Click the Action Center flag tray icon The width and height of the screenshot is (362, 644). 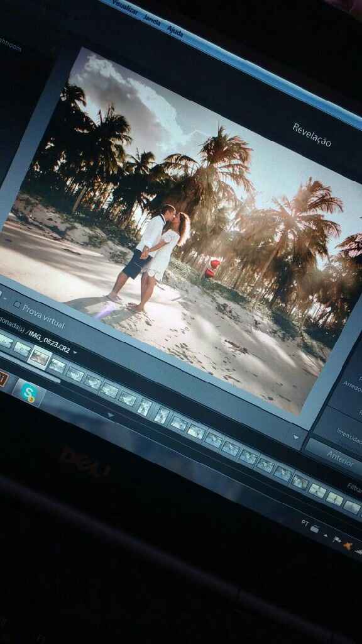click(x=337, y=540)
